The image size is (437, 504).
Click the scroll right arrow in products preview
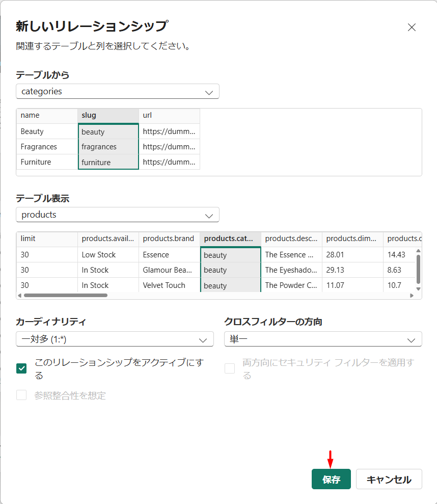pyautogui.click(x=411, y=295)
